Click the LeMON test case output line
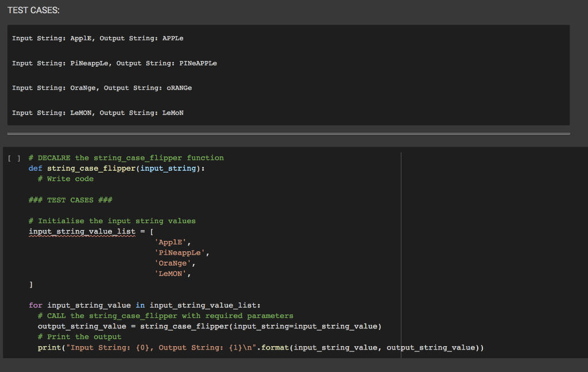Screen dimensions: 588x372 tap(98, 113)
